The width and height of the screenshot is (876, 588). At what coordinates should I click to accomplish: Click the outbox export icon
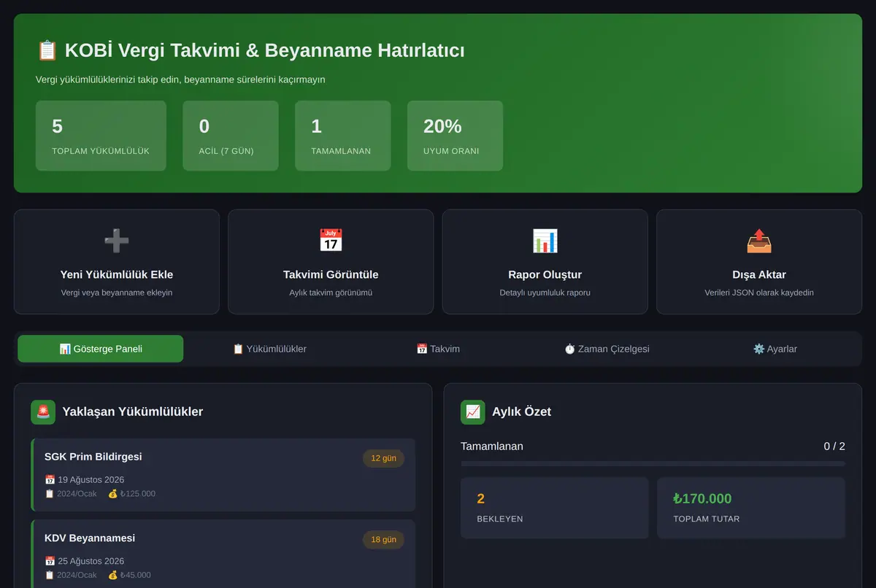pyautogui.click(x=759, y=240)
